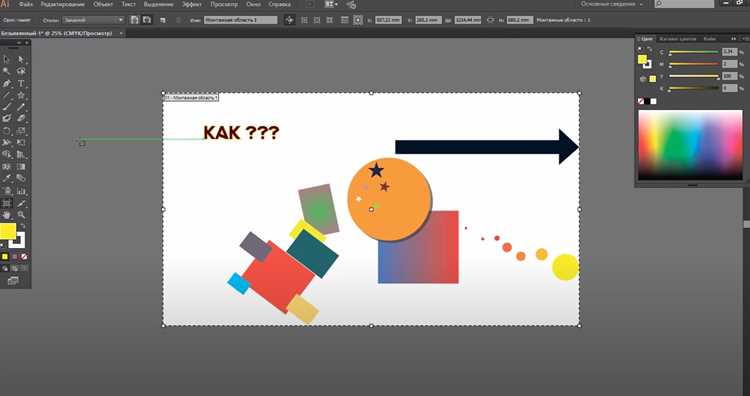Select the Selection (black arrow) tool
This screenshot has width=750, height=396.
click(7, 59)
